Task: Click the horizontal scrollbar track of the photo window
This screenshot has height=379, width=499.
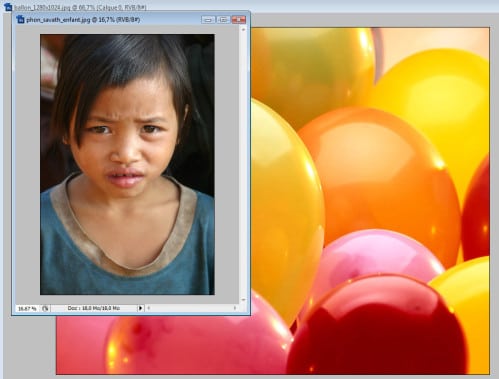Action: pos(192,308)
